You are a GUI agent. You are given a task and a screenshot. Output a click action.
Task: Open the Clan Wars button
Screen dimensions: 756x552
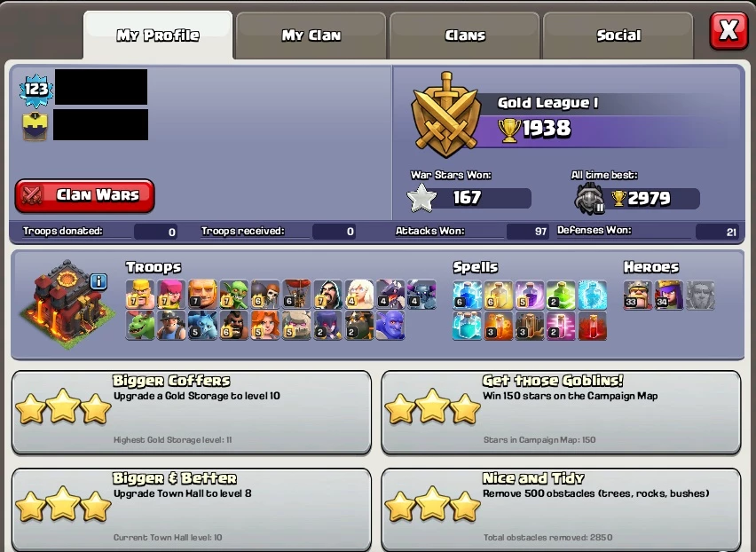tap(85, 195)
